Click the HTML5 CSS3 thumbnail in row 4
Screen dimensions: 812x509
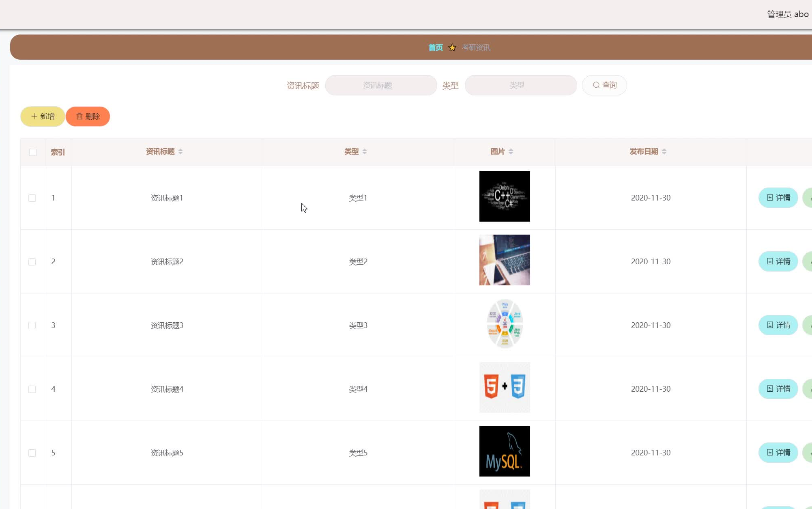point(505,387)
